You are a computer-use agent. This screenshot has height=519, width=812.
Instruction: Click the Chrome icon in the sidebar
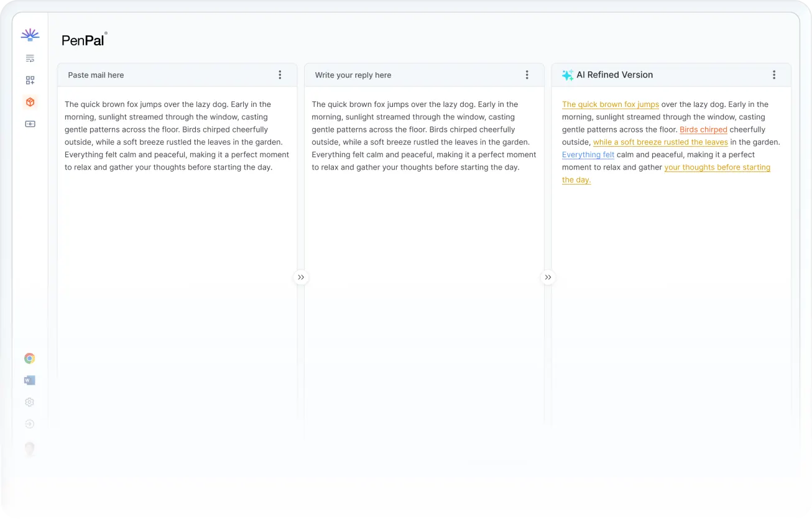point(30,358)
